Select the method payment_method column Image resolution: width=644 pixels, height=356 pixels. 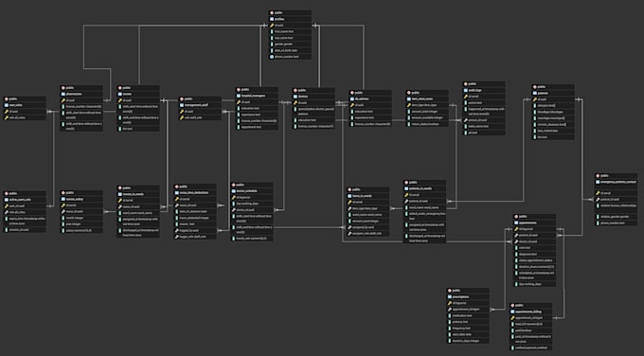tap(530, 347)
